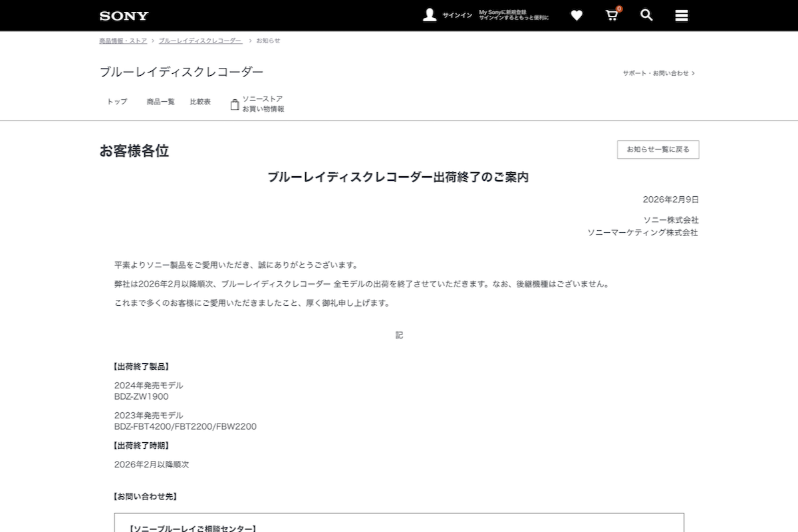
Task: Open the sign-in user icon
Action: (x=429, y=14)
